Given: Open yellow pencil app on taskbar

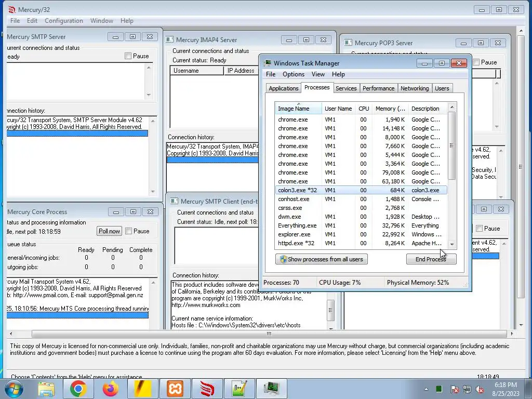Looking at the screenshot, I should [143, 389].
